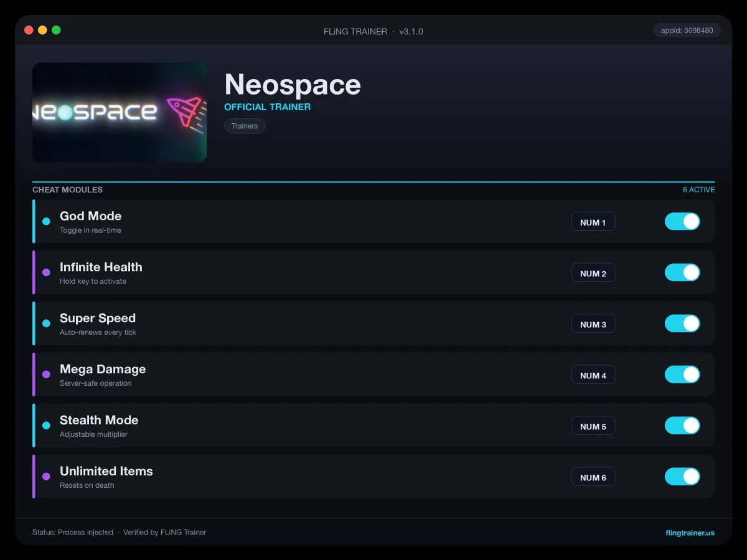
Task: Turn off the Infinite Health switch
Action: (x=682, y=273)
